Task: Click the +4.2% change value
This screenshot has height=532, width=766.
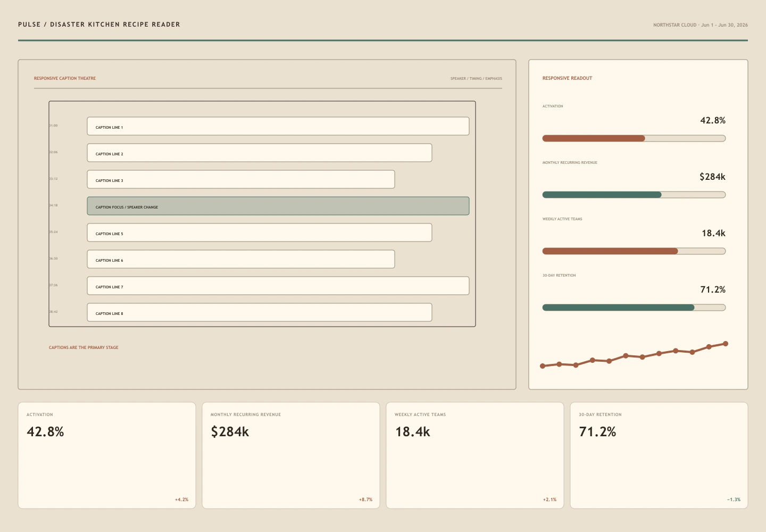Action: coord(181,500)
